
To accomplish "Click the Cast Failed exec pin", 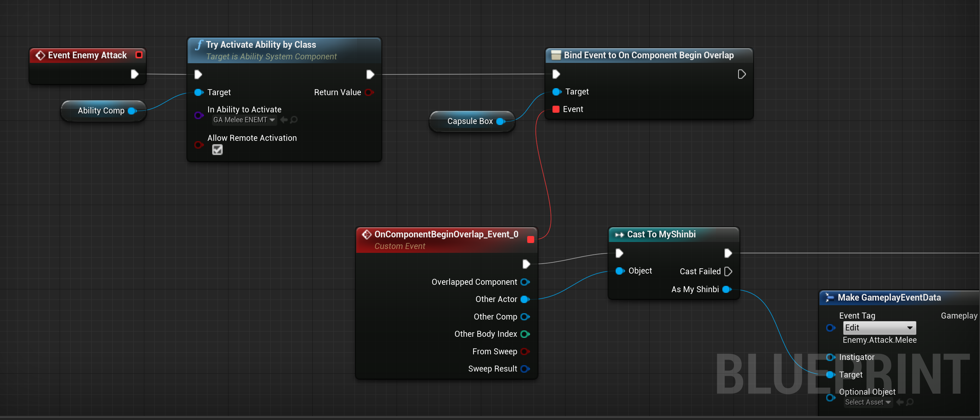I will (729, 271).
